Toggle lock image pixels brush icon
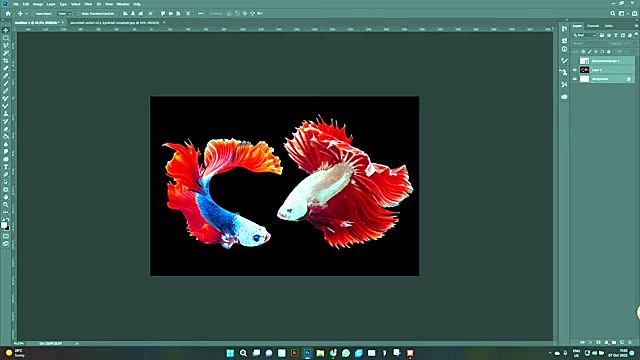This screenshot has width=640, height=360. [590, 52]
